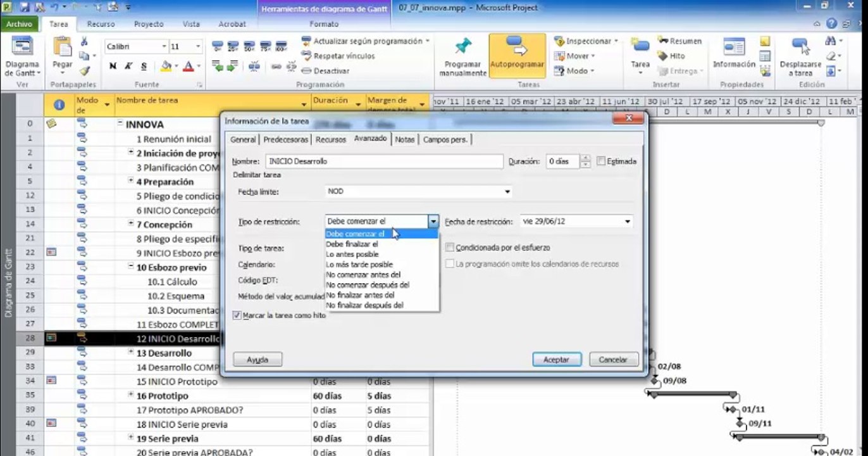868x456 pixels.
Task: Apply bold with the N button
Action: pos(113,66)
